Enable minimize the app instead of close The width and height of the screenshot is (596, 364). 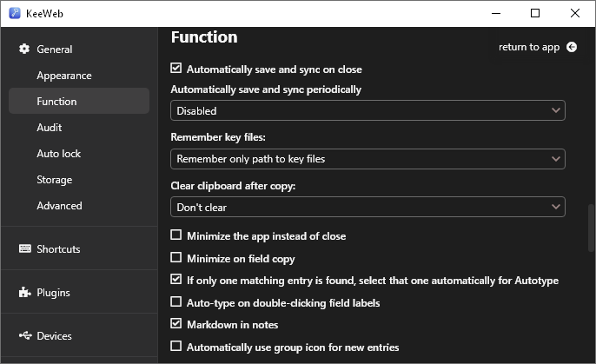pyautogui.click(x=176, y=235)
